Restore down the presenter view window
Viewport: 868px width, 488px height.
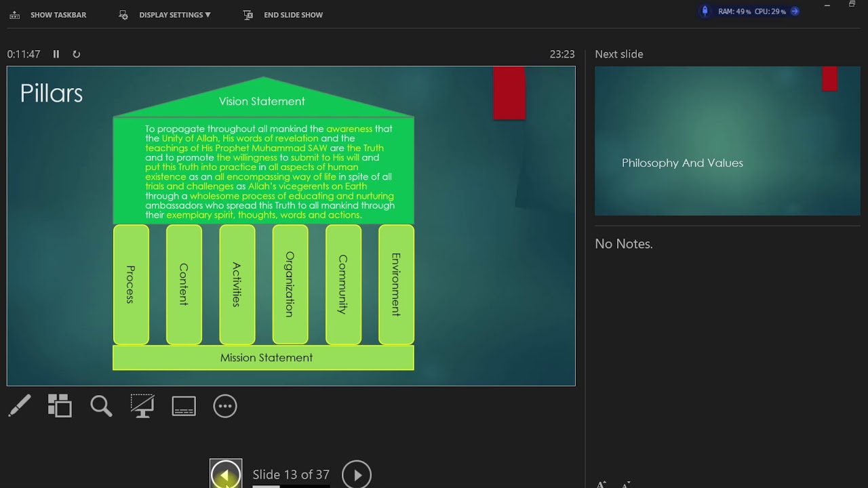click(x=852, y=5)
